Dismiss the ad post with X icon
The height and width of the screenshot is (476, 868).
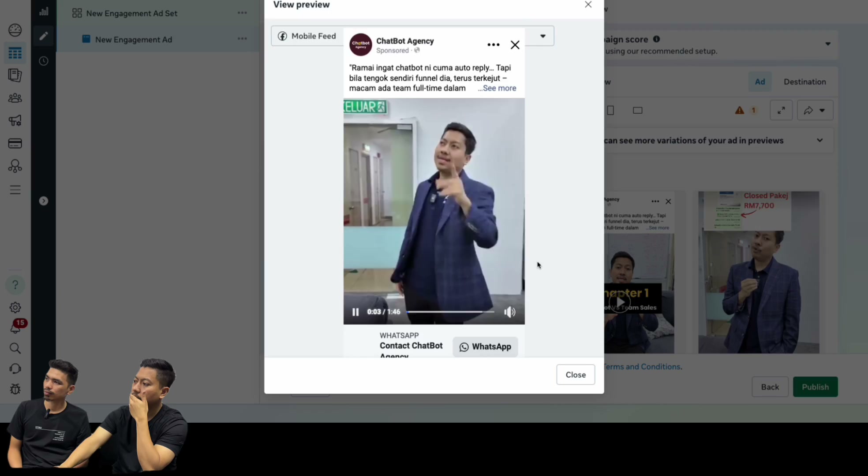pos(515,45)
